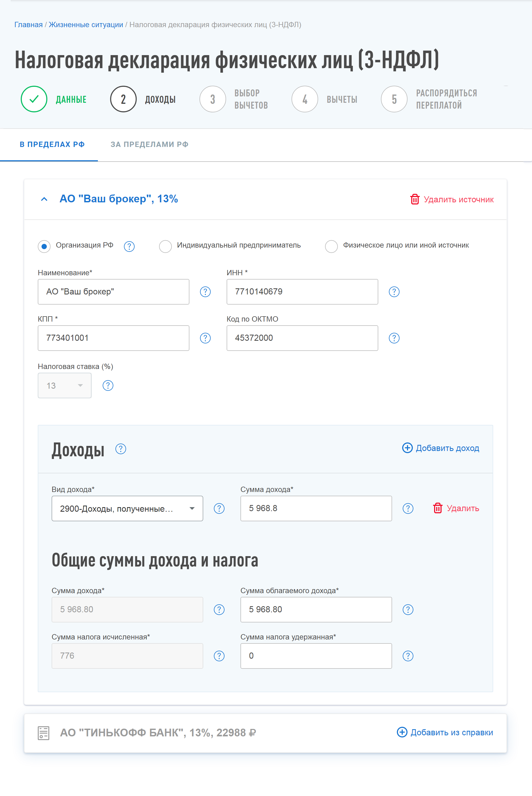Click Удалить link text in income row

[463, 508]
